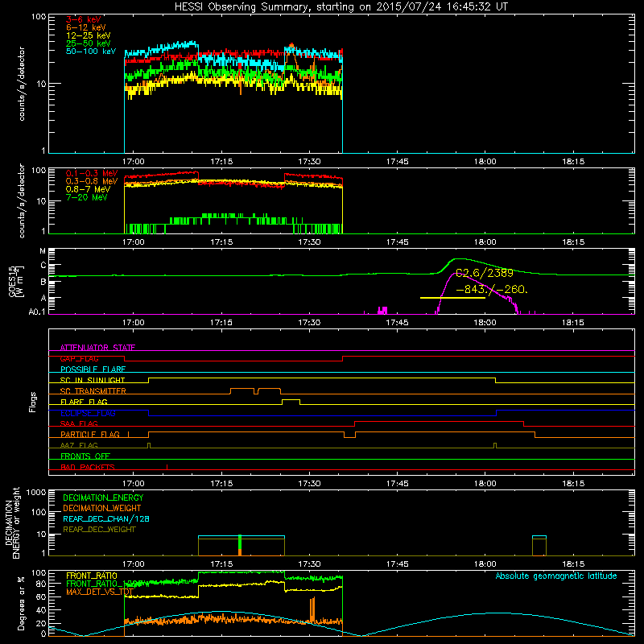
Task: Click the 18:00 tick label under the GOES panel
Action: 485,323
